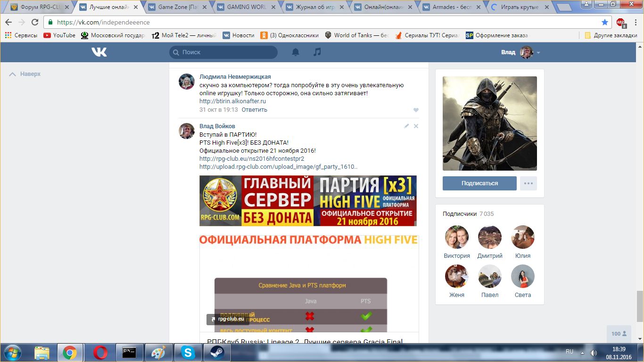Image resolution: width=644 pixels, height=362 pixels.
Task: Switch to the Game Zone tab
Action: coord(177,7)
